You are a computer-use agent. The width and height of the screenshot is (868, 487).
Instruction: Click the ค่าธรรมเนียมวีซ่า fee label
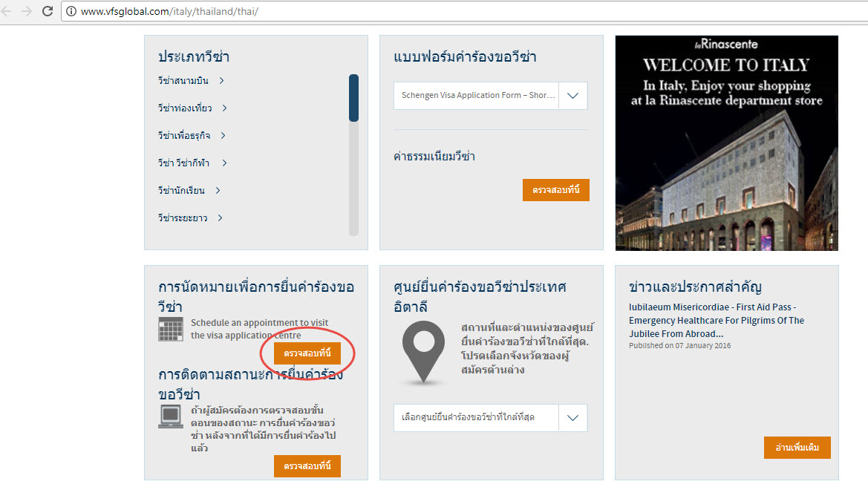(434, 157)
